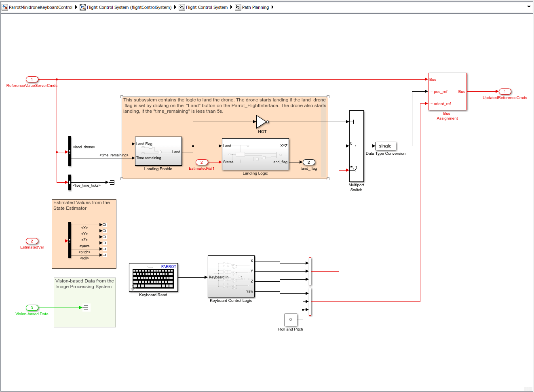
Task: Open the Landing Logic subsystem block
Action: [x=255, y=154]
